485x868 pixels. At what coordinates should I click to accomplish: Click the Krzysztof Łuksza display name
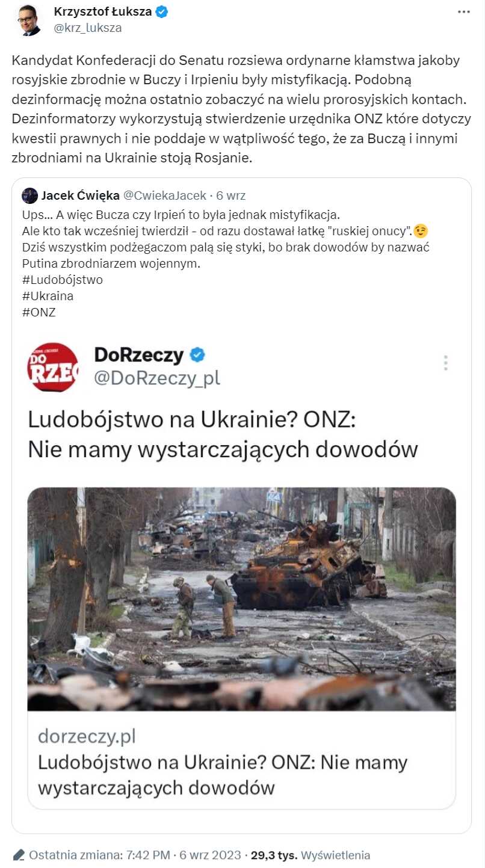(x=103, y=11)
